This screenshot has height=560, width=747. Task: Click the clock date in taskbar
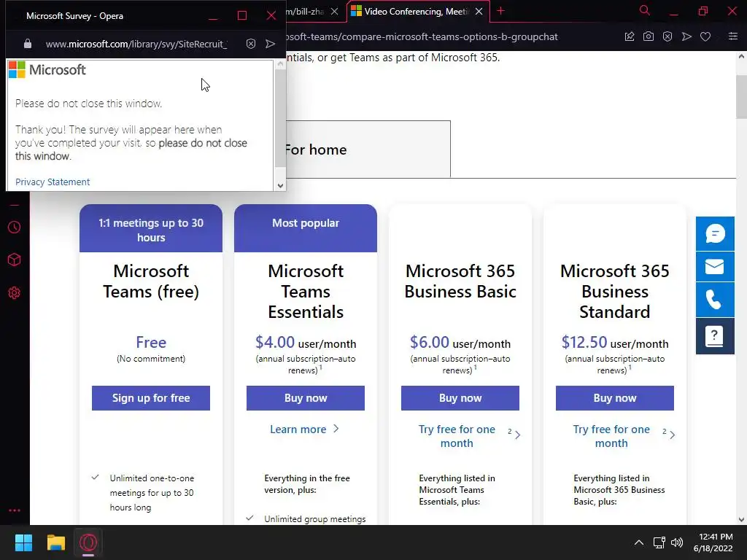point(713,542)
